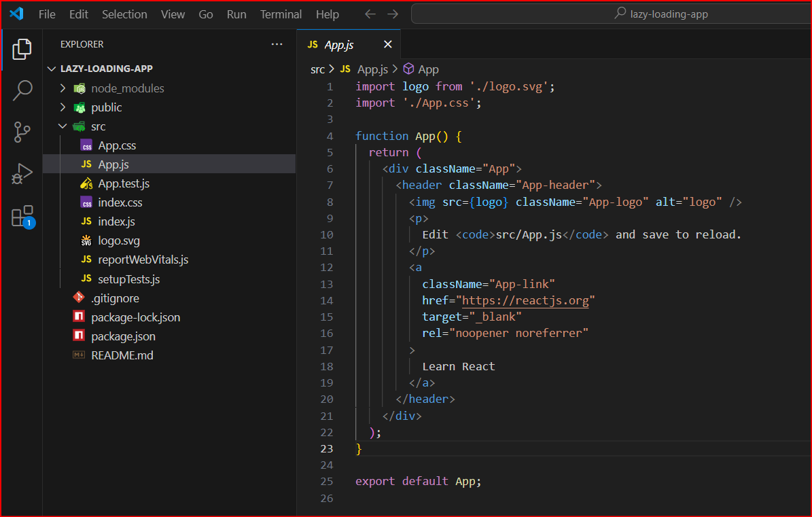Viewport: 812px width, 517px height.
Task: Go forward using the right arrow
Action: 393,14
